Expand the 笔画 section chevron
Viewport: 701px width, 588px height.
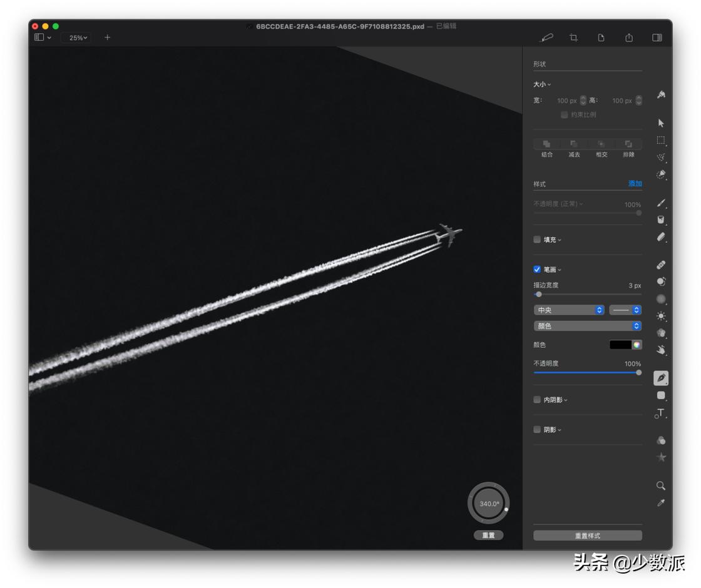(x=560, y=270)
